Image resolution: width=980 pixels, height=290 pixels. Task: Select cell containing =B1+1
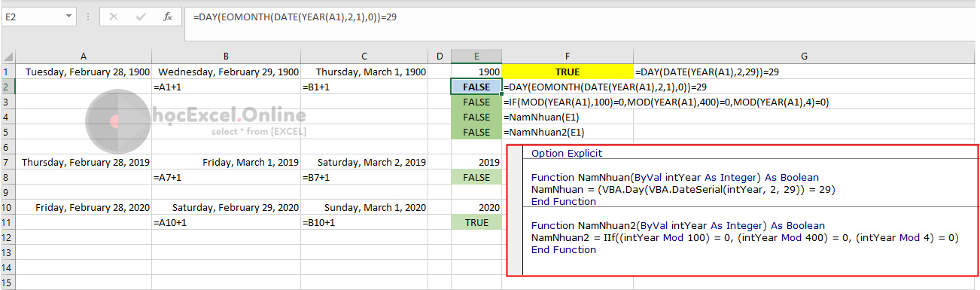click(364, 87)
